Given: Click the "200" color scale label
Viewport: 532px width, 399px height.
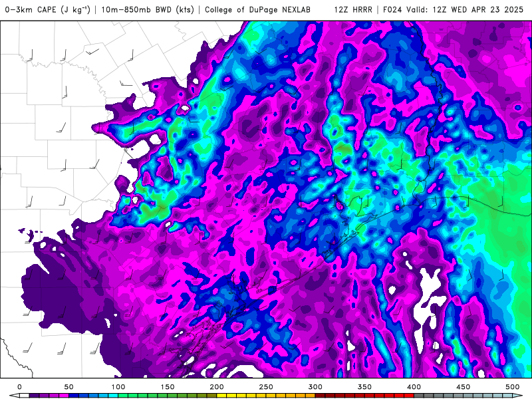Looking at the screenshot, I should tap(217, 387).
